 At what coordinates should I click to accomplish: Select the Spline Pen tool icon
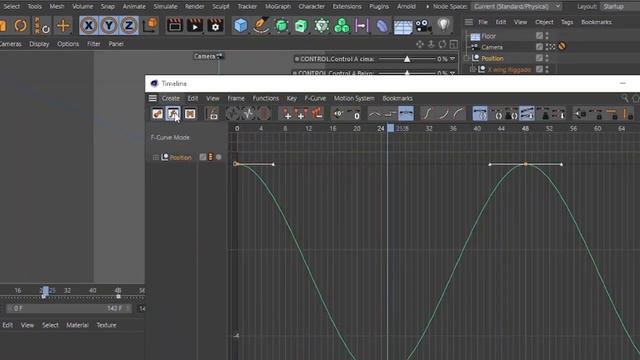261,26
